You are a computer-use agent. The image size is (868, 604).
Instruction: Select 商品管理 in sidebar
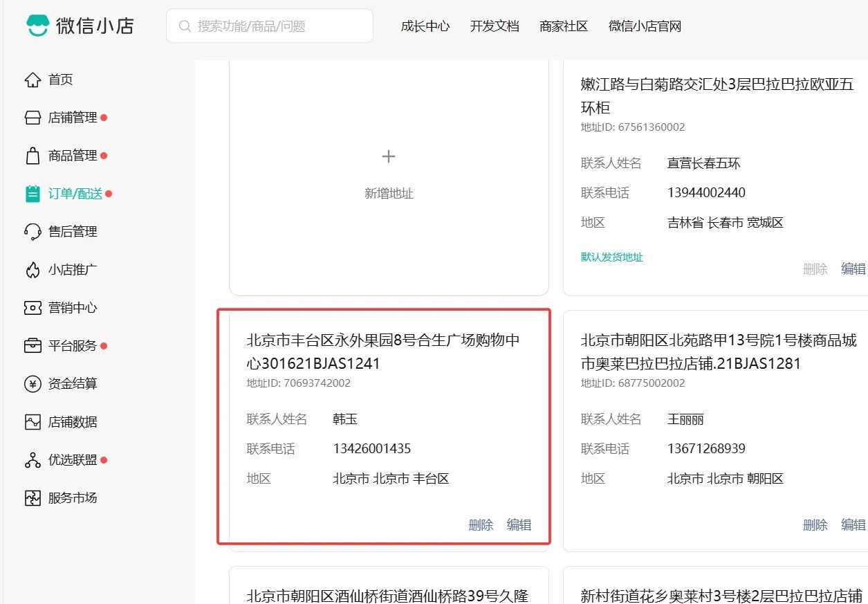[73, 156]
